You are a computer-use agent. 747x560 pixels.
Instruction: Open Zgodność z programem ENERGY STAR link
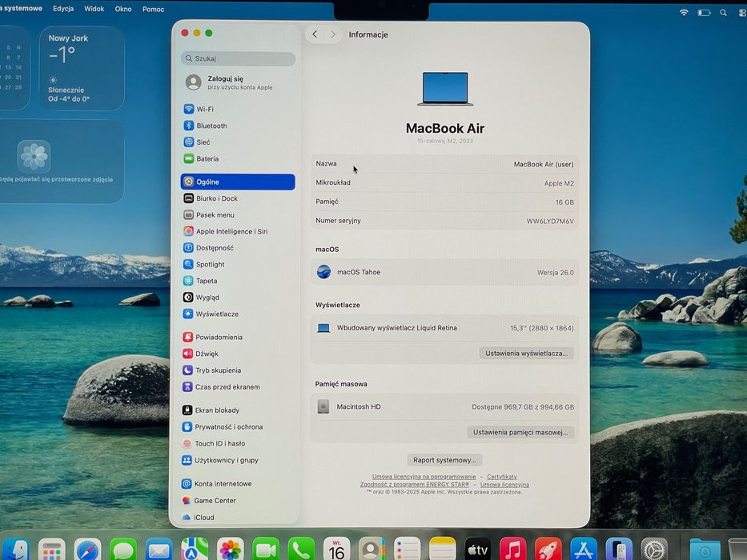pos(415,484)
